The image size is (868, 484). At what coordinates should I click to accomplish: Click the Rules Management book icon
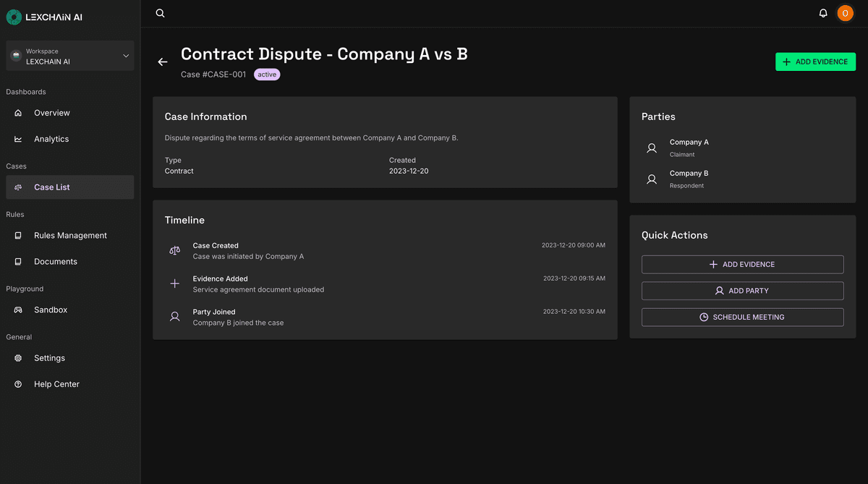tap(18, 235)
